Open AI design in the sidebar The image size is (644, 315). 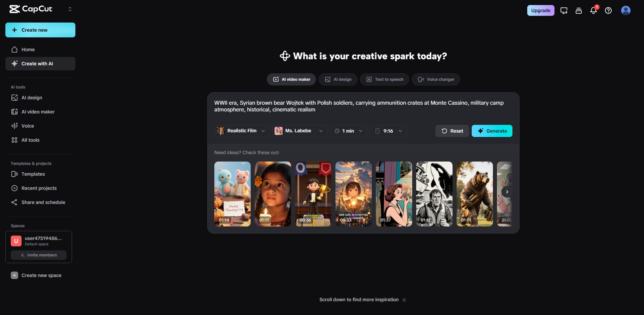click(32, 98)
